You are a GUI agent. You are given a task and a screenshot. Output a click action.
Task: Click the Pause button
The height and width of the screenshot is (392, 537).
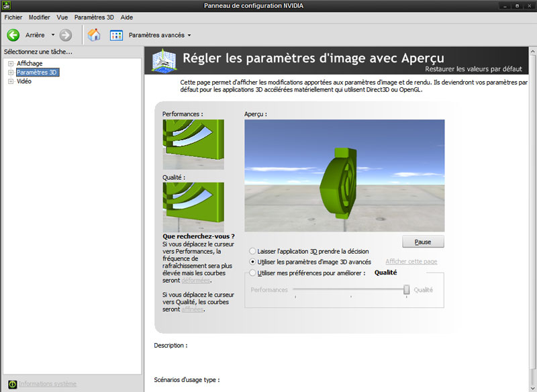pos(423,242)
